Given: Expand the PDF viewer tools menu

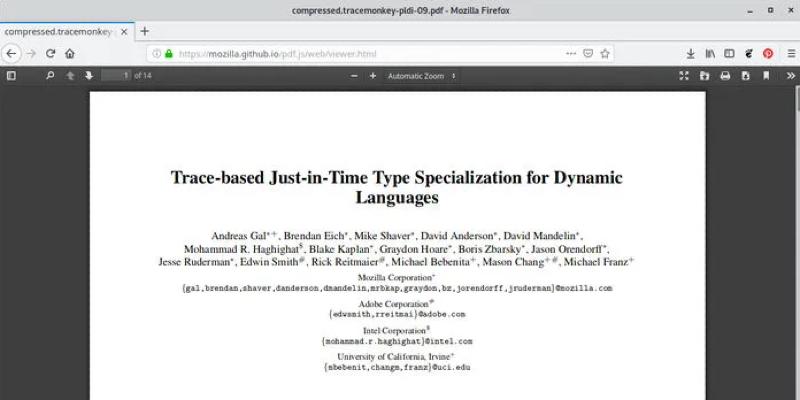Looking at the screenshot, I should pos(789,75).
